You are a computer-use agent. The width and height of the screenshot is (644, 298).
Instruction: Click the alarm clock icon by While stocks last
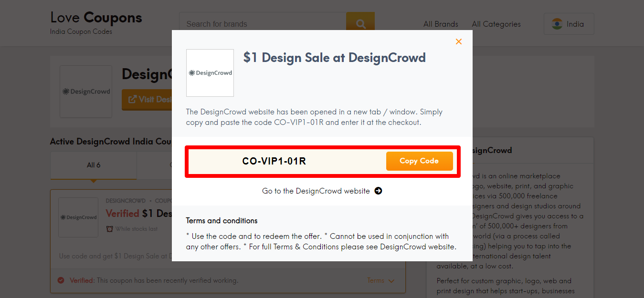[x=110, y=229]
